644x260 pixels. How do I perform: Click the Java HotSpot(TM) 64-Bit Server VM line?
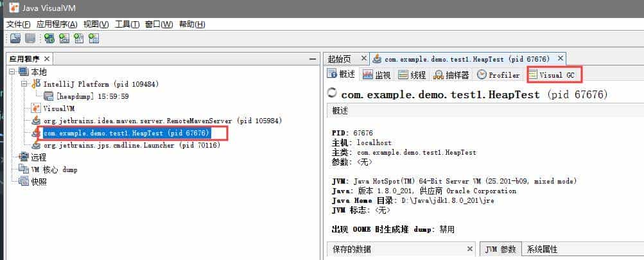455,181
